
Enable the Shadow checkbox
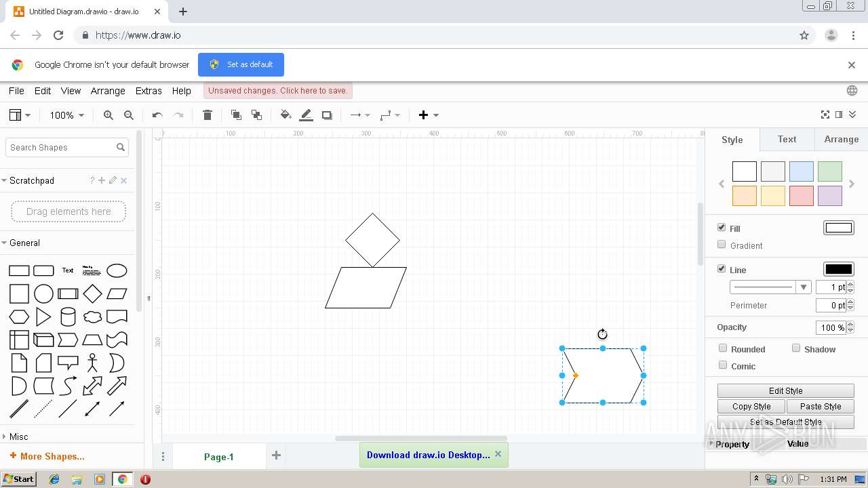coord(796,348)
